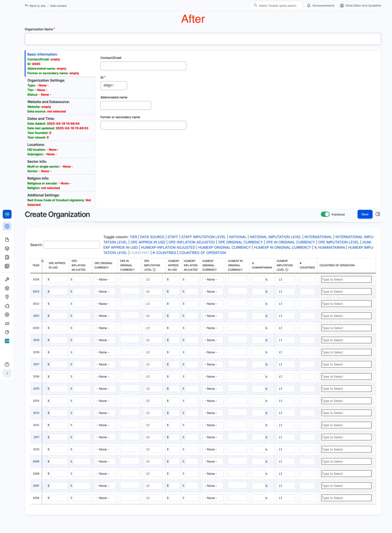
Task: Click the Announcements bell icon
Action: [x=309, y=6]
